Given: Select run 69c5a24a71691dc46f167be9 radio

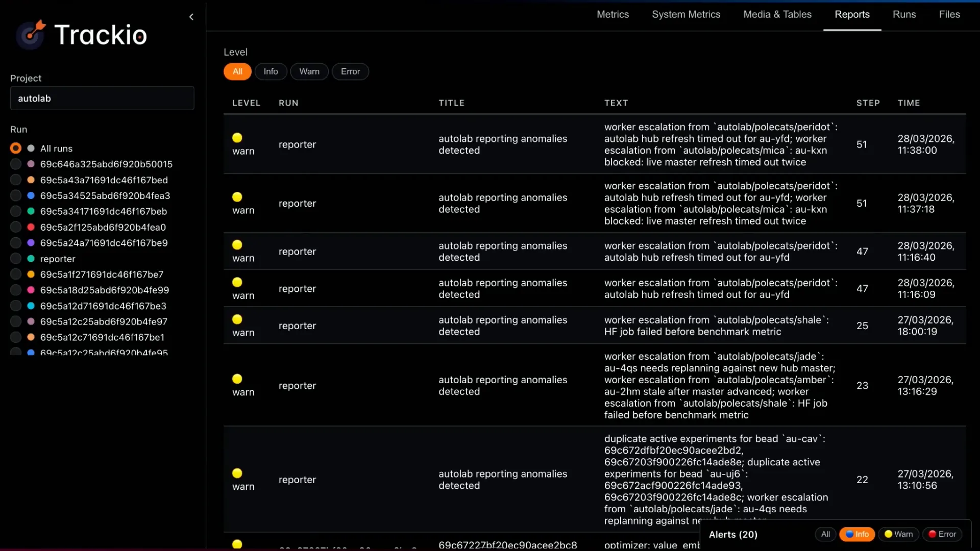Looking at the screenshot, I should coord(16,243).
